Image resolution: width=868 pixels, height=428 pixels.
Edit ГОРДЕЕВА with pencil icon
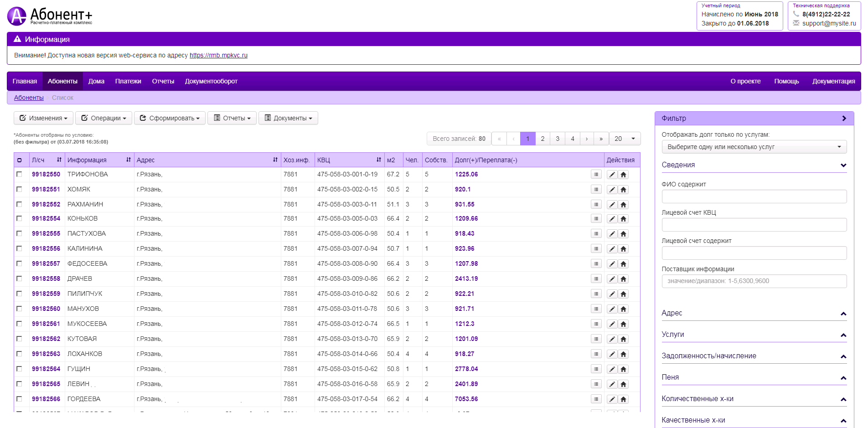point(612,399)
